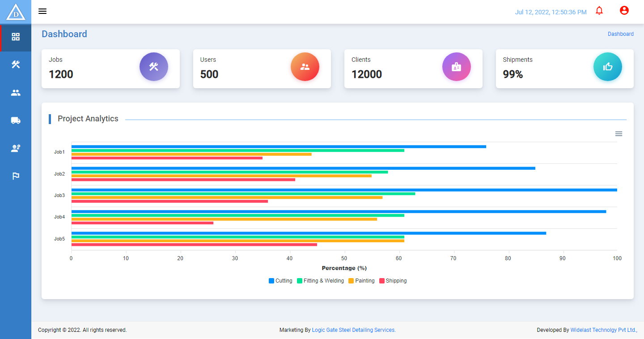This screenshot has width=644, height=339.
Task: Toggle Fitting & Welding series in legend
Action: coord(321,281)
